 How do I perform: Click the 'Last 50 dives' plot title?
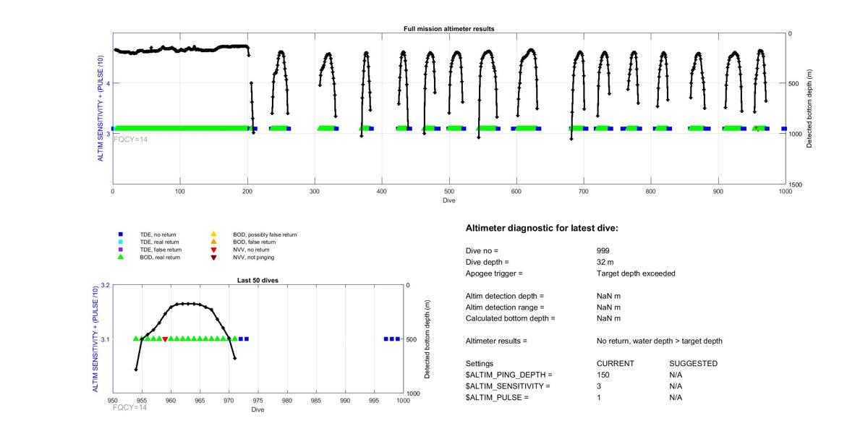(x=258, y=280)
